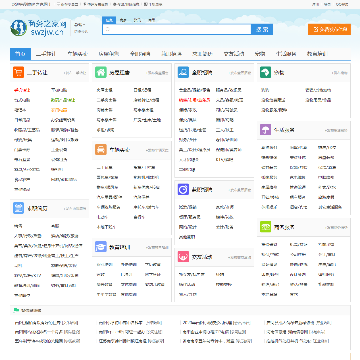Click the green house category icon
The height and width of the screenshot is (360, 360).
tap(101, 72)
